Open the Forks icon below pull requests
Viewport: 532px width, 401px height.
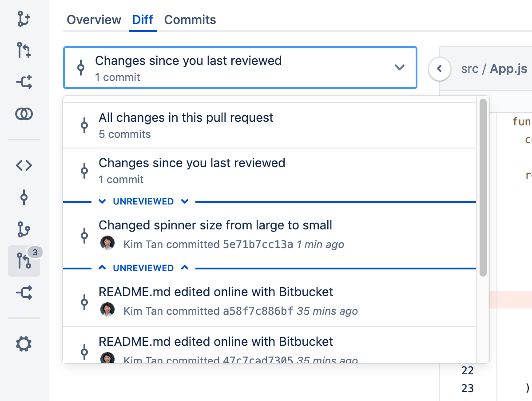[24, 293]
